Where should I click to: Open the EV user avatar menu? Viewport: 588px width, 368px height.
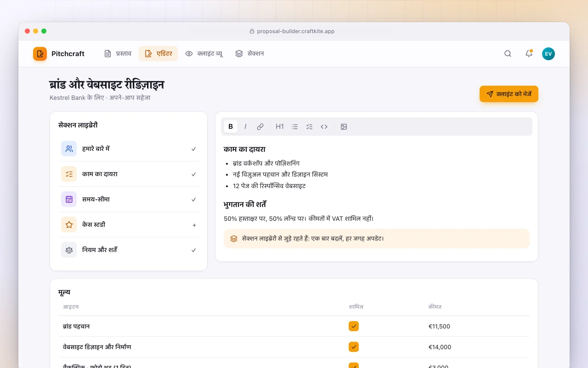click(x=548, y=54)
